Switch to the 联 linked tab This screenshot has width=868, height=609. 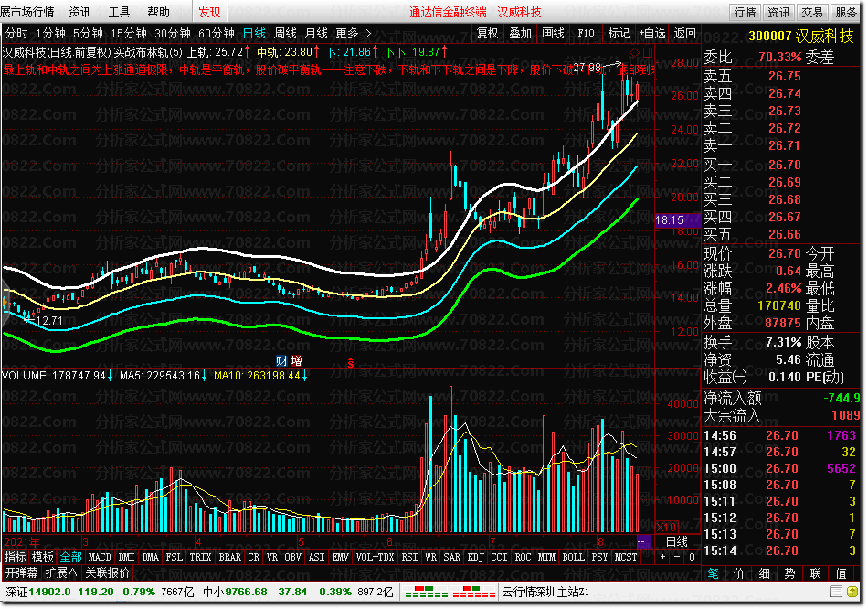(x=815, y=573)
